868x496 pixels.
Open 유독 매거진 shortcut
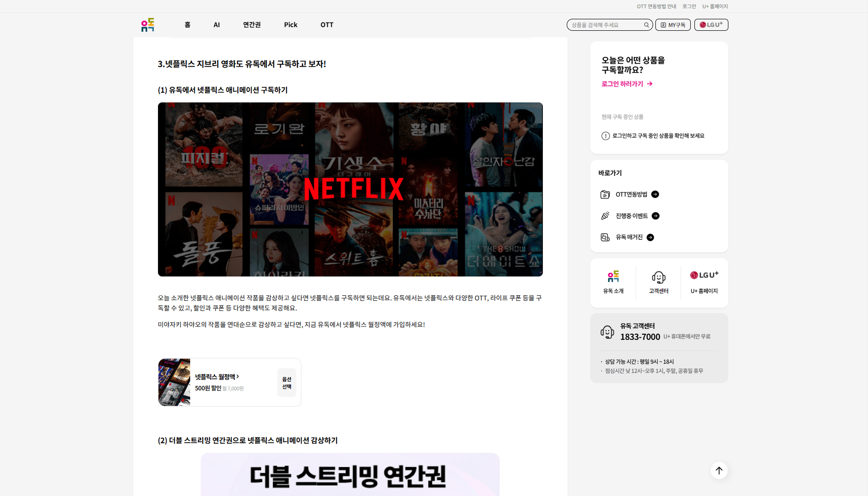pyautogui.click(x=629, y=237)
